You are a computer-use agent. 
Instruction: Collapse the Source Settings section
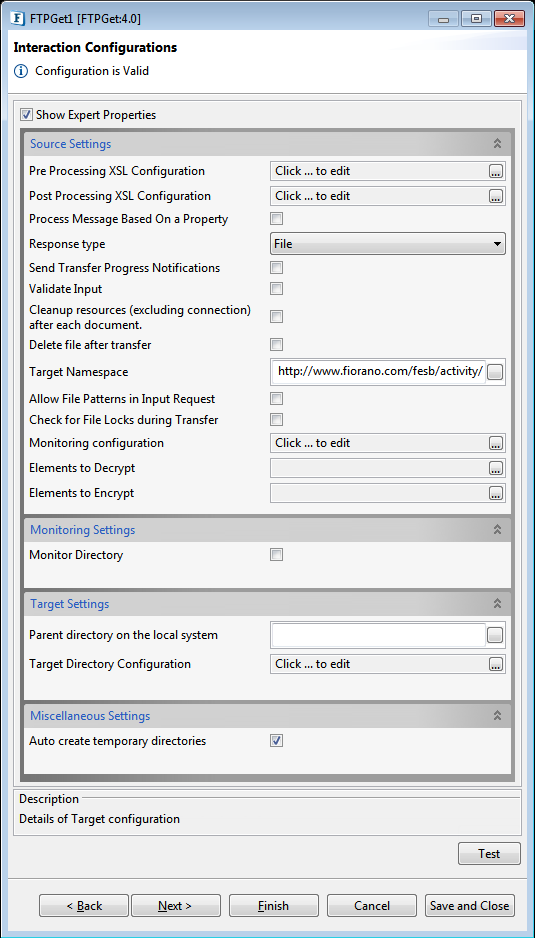coord(497,144)
